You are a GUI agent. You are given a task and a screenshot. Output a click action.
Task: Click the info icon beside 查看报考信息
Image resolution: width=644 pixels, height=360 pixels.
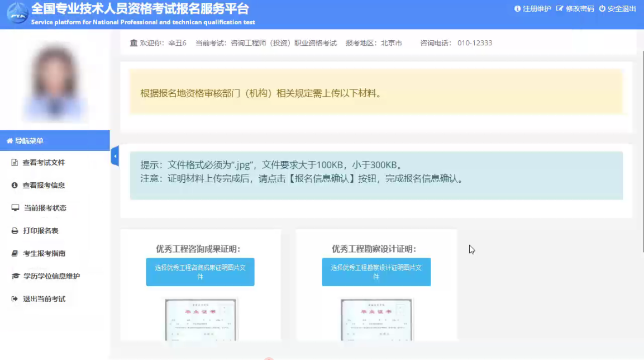(x=15, y=185)
